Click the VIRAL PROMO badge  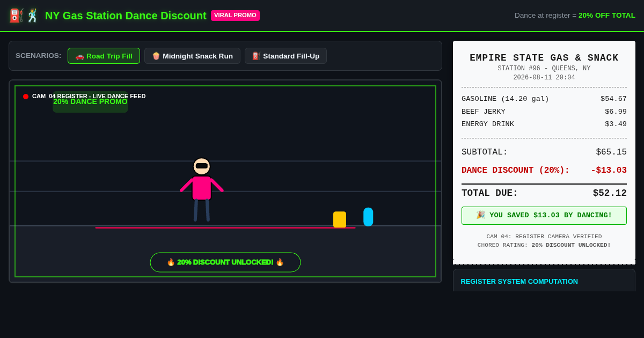click(235, 16)
